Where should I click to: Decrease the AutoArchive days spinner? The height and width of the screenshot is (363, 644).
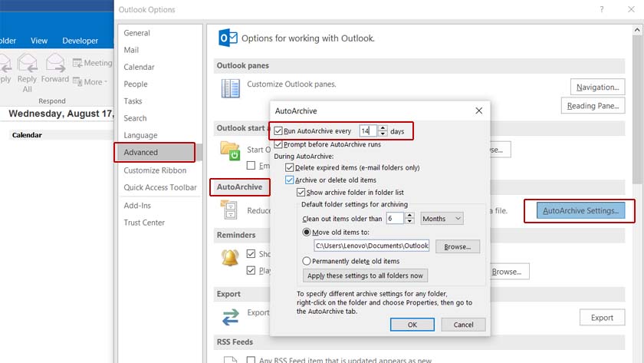pos(383,134)
